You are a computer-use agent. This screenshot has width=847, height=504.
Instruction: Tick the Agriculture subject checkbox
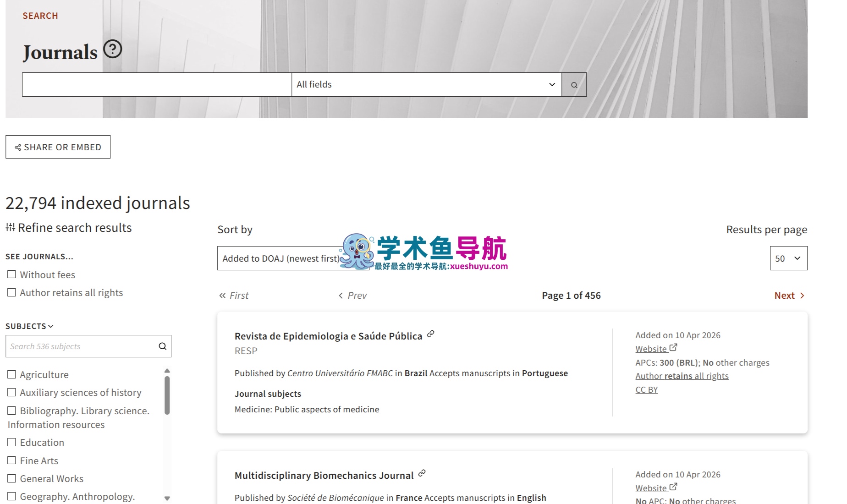(x=12, y=374)
